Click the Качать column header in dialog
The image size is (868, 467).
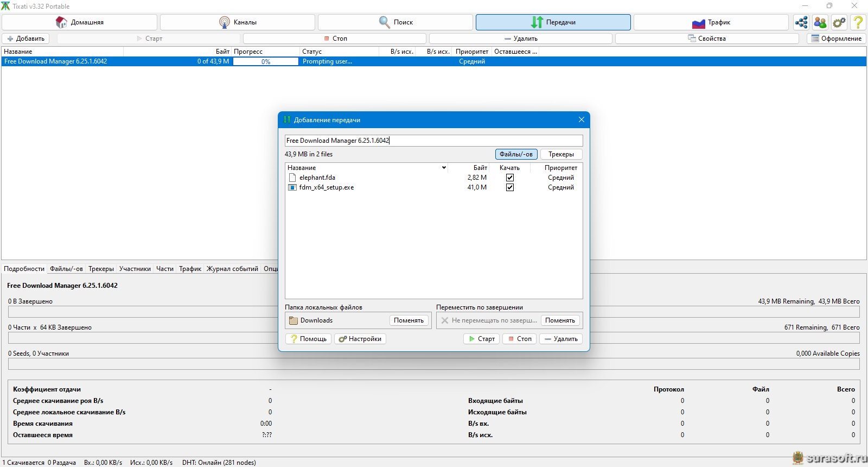tap(509, 168)
